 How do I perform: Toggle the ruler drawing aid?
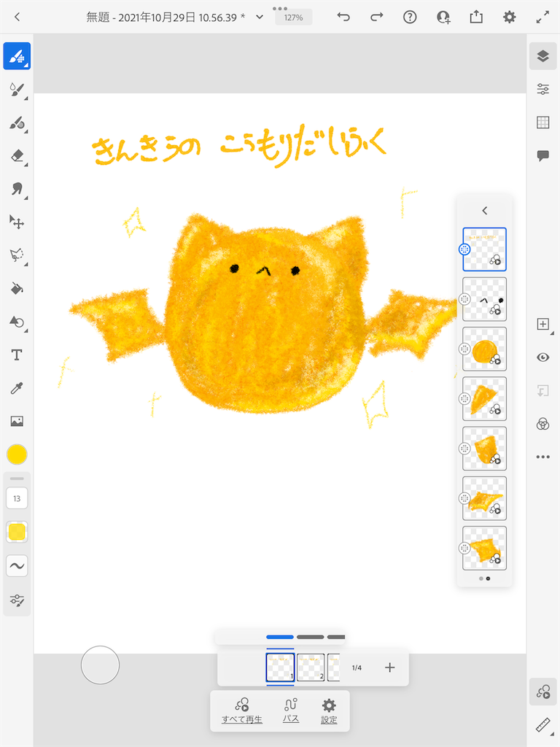[x=542, y=724]
